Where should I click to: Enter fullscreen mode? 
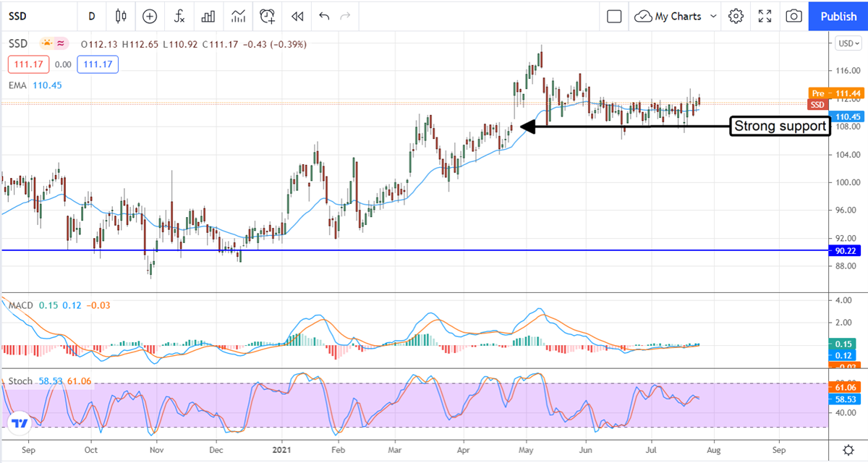tap(765, 16)
